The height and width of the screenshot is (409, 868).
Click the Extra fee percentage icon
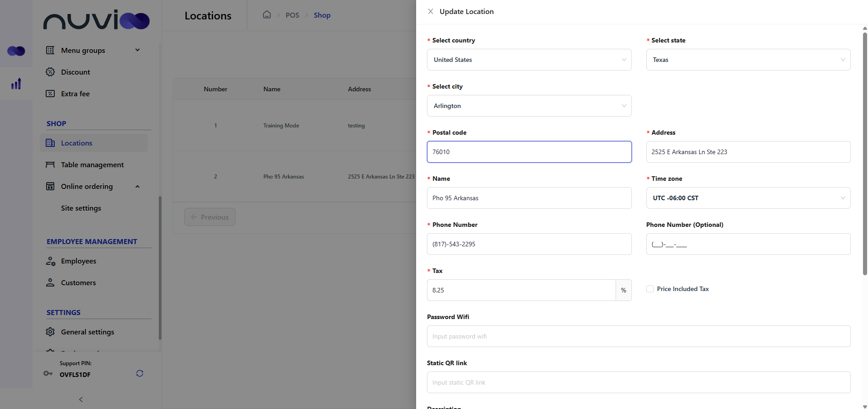click(50, 94)
